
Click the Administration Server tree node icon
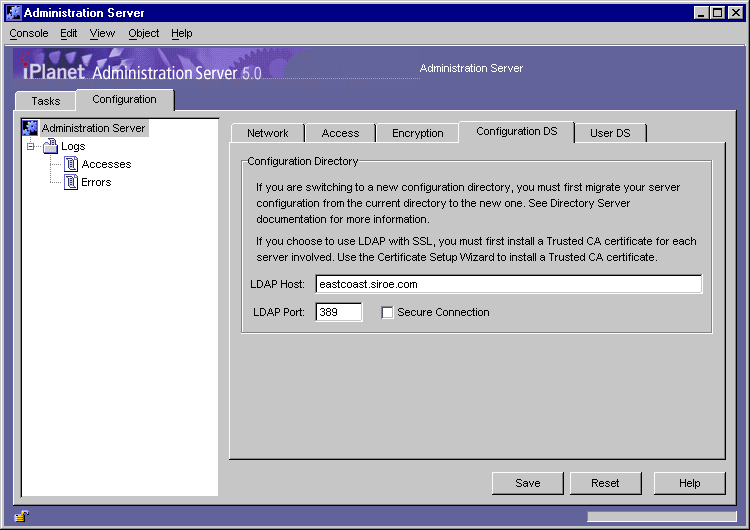pyautogui.click(x=30, y=128)
